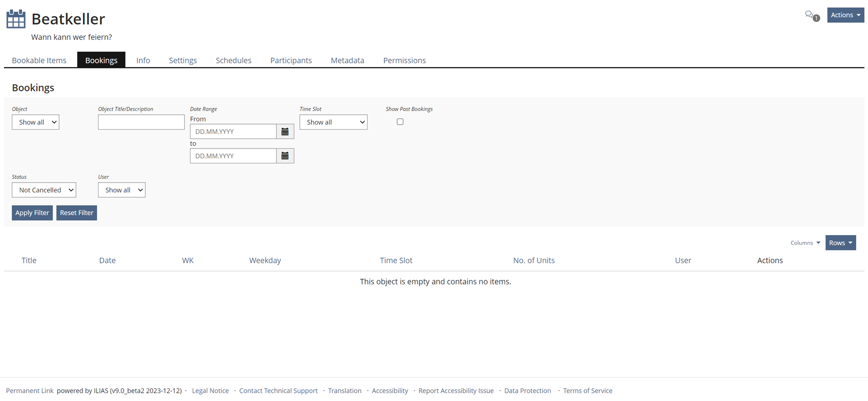Click the Beatkeller booking pool calendar icon
Image resolution: width=868 pixels, height=401 pixels.
(16, 19)
